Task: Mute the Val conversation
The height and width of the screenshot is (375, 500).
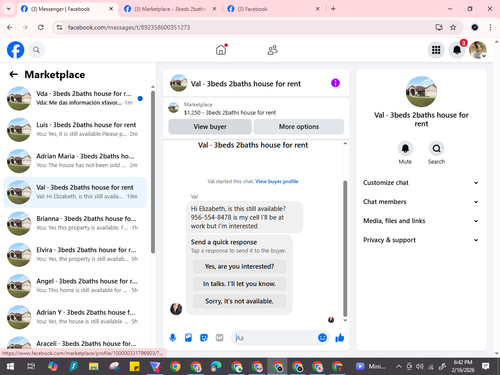Action: pyautogui.click(x=405, y=149)
